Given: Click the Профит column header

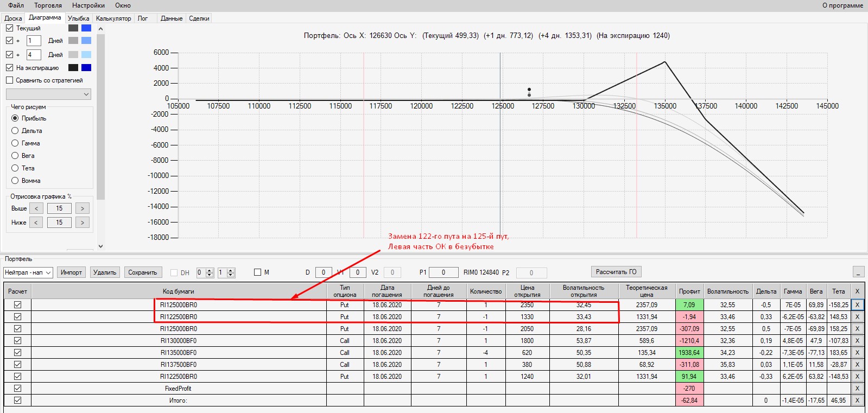Looking at the screenshot, I should point(689,291).
